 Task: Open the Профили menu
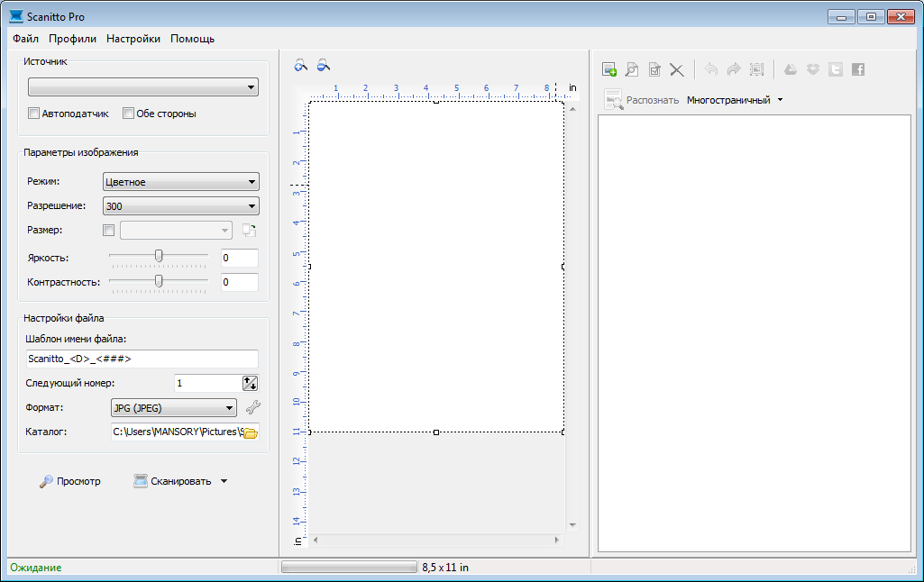click(x=72, y=39)
